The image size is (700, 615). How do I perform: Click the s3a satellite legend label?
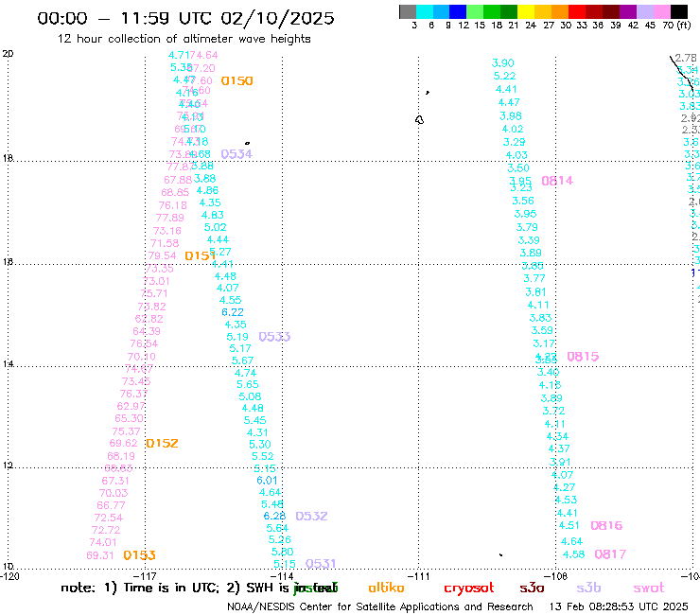click(532, 589)
